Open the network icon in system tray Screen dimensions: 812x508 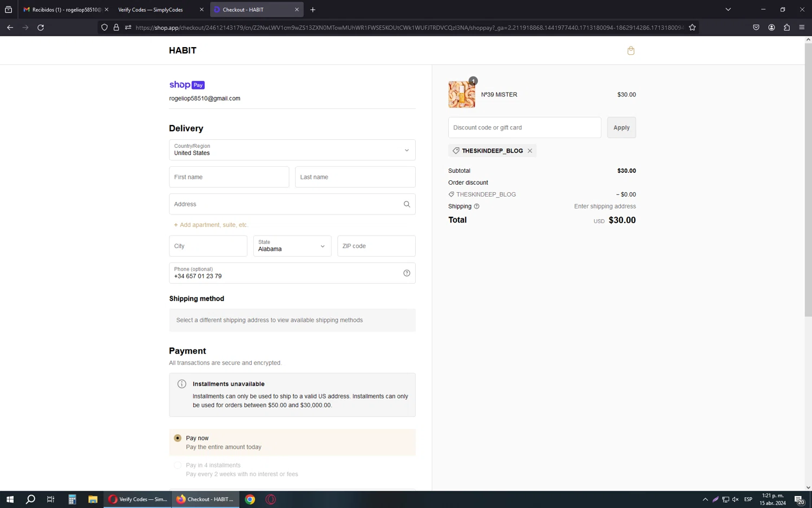pyautogui.click(x=725, y=499)
